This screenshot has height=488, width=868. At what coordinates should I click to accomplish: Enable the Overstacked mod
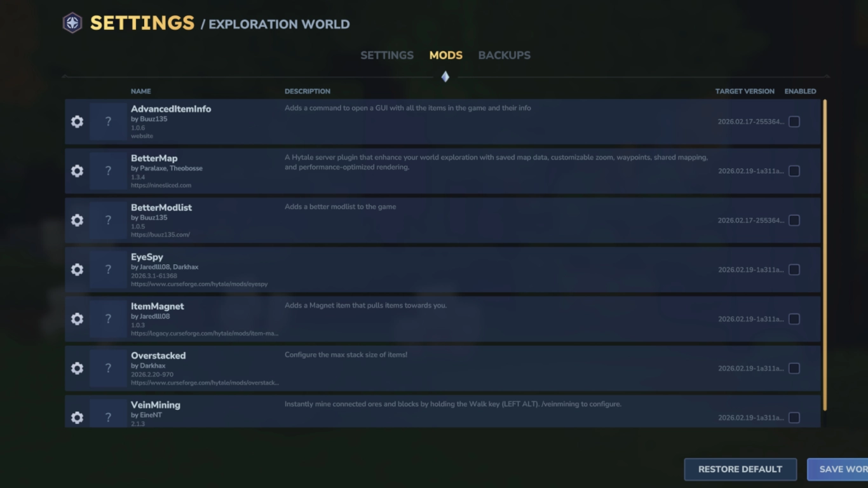point(794,368)
